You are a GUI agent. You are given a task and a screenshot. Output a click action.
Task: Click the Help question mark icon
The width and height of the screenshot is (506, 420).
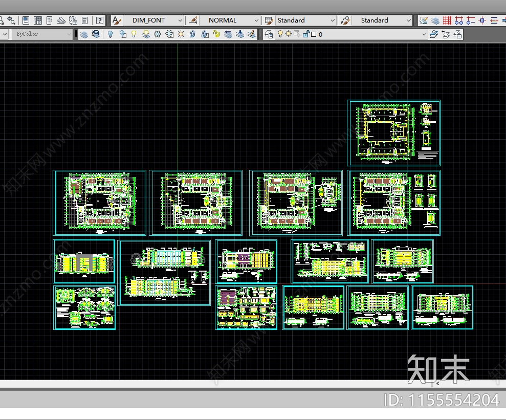tap(100, 20)
